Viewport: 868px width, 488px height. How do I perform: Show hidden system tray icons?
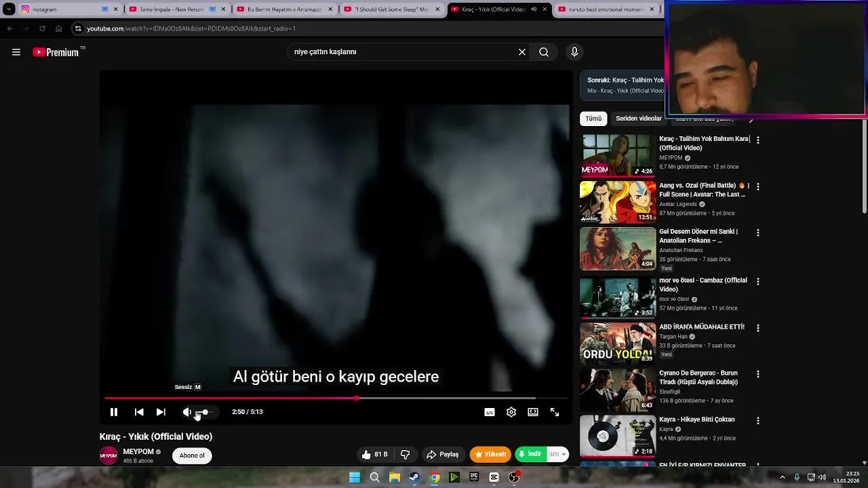tap(782, 477)
